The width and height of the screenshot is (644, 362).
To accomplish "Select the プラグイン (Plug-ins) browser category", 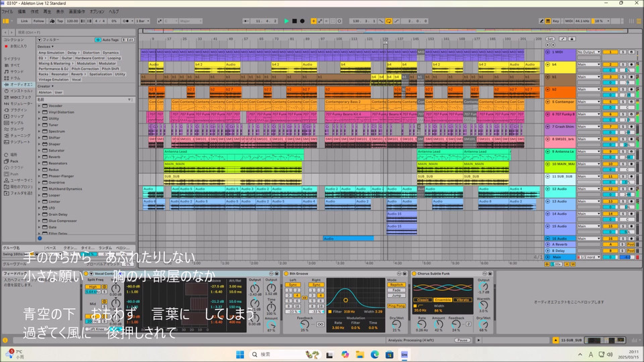I will [x=19, y=110].
